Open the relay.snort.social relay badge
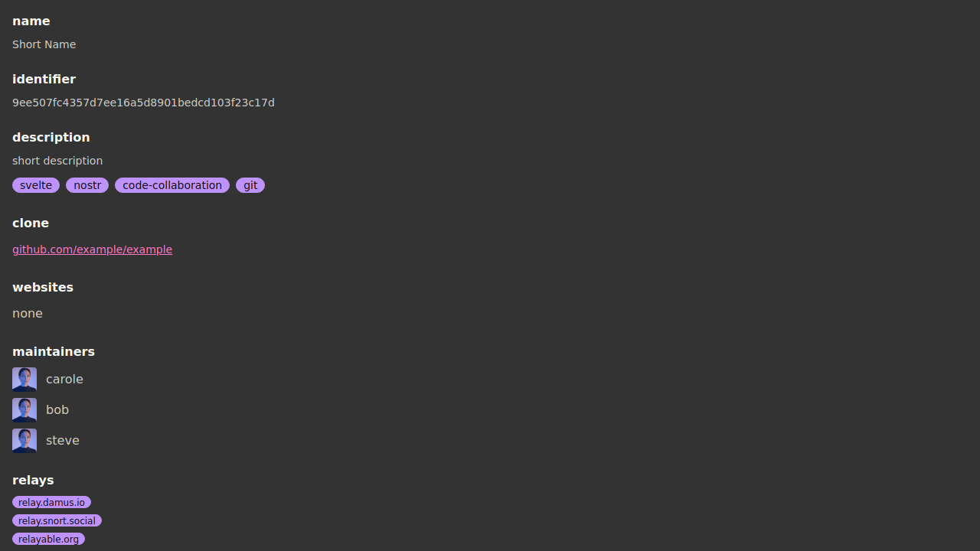The width and height of the screenshot is (980, 551). click(57, 520)
